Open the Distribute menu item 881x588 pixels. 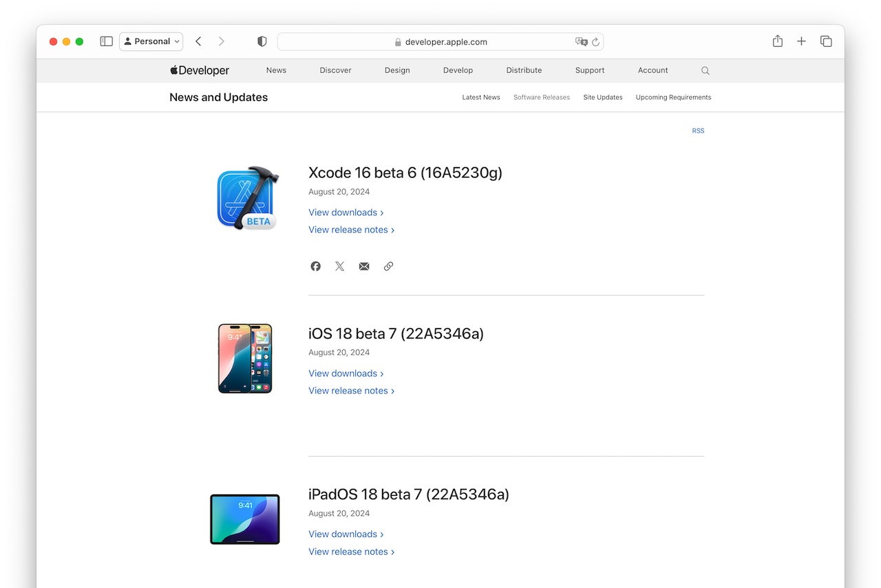tap(524, 70)
